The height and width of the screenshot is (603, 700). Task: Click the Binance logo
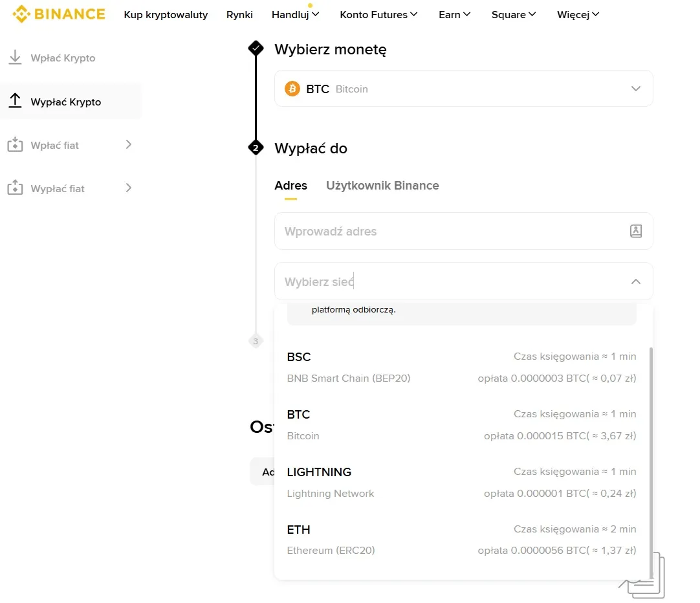(x=58, y=14)
